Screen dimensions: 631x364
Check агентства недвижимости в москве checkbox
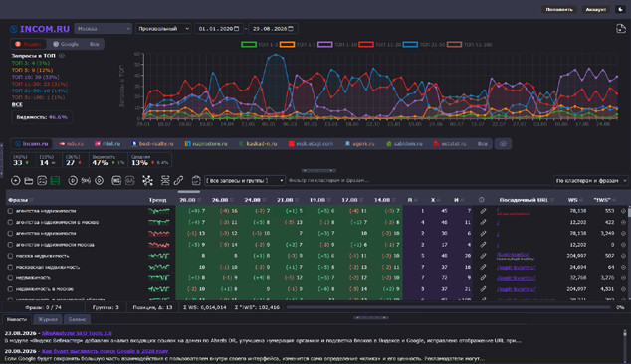click(x=10, y=222)
